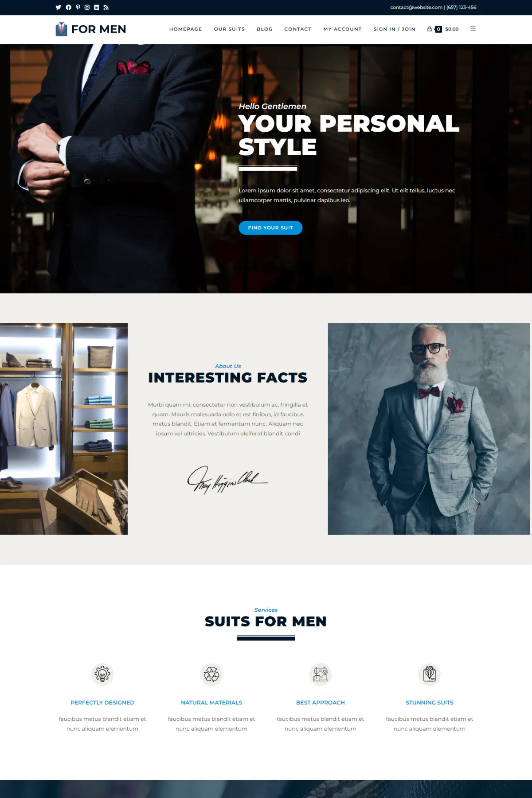
Task: Open the Instagram social icon
Action: [x=87, y=8]
